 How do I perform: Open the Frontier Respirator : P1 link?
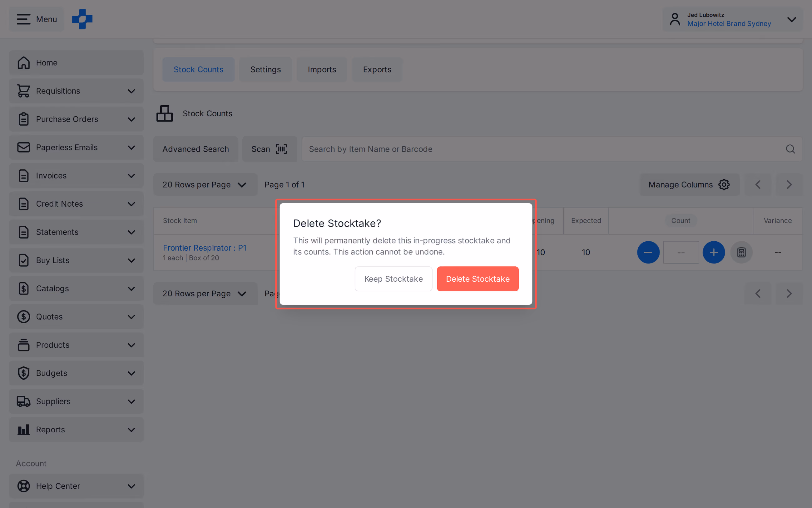tap(204, 248)
